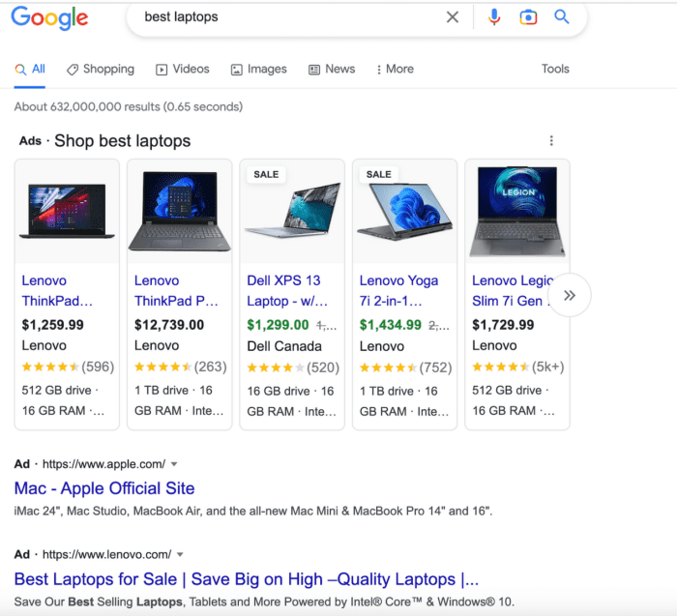Click the Lenovo Legion laptop thumbnail
Screen dimensions: 677x616
click(517, 212)
